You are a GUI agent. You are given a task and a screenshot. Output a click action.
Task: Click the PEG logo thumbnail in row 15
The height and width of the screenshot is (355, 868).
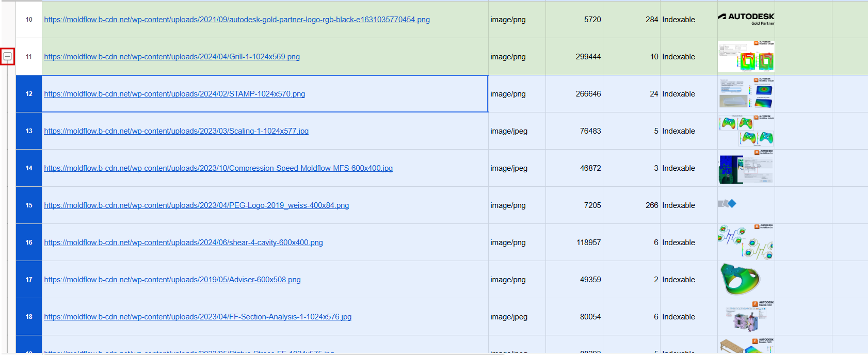[727, 204]
